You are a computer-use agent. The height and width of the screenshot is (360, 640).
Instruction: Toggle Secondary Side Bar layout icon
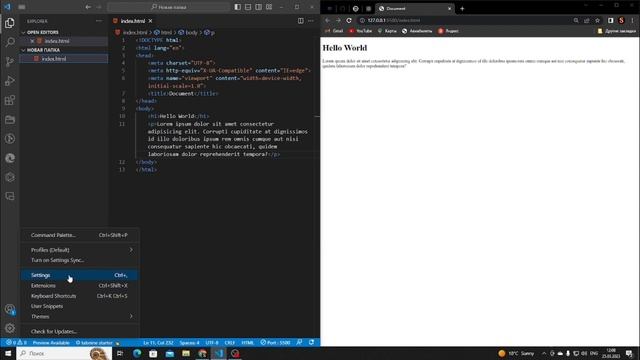point(258,7)
